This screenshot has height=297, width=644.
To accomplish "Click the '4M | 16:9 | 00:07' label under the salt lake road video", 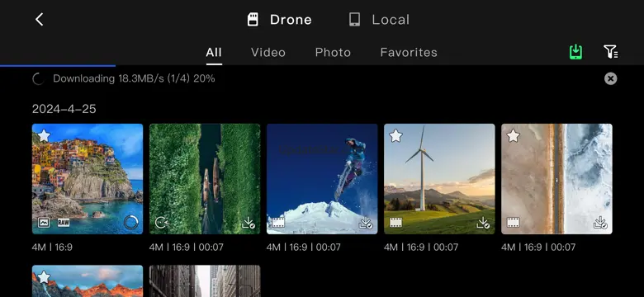I will click(538, 247).
